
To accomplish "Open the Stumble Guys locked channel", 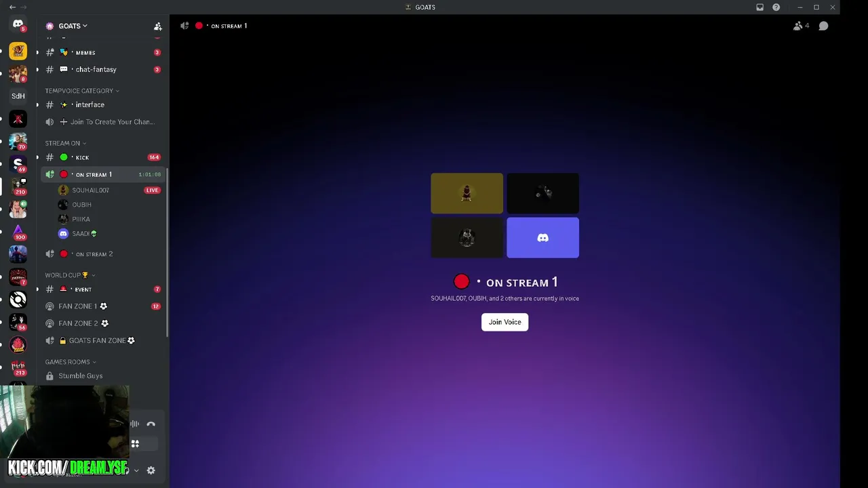I will click(102, 375).
